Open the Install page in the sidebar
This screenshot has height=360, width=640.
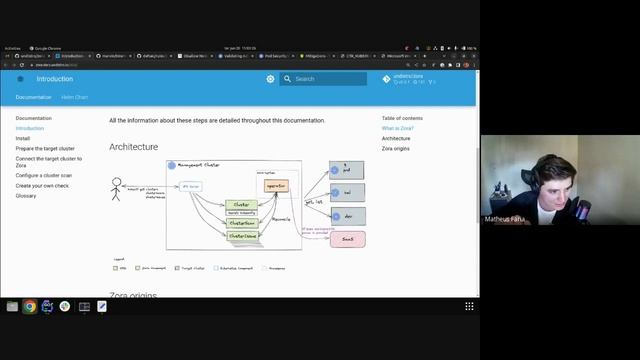(23, 138)
